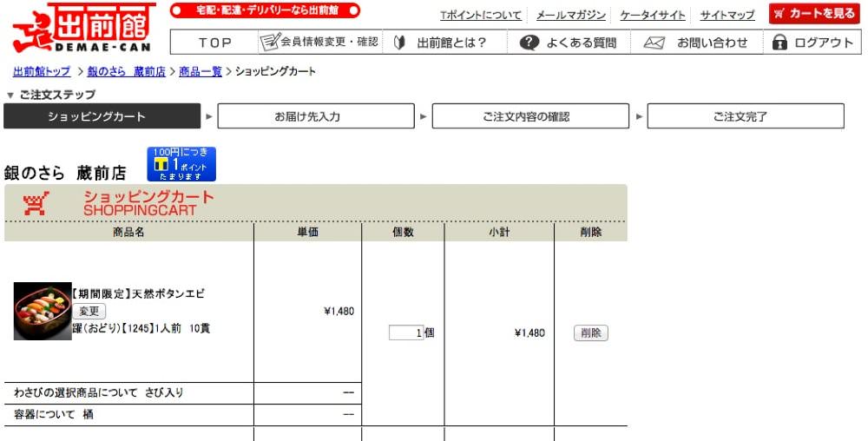Follow the 銀のさら 蔵前店 breadcrumb
868x441 pixels.
tap(126, 71)
